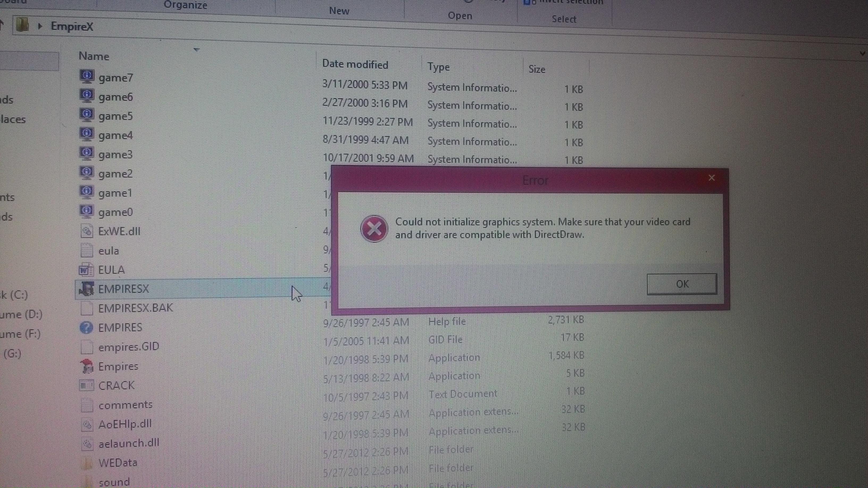Sort files by the Size column header

pyautogui.click(x=537, y=69)
